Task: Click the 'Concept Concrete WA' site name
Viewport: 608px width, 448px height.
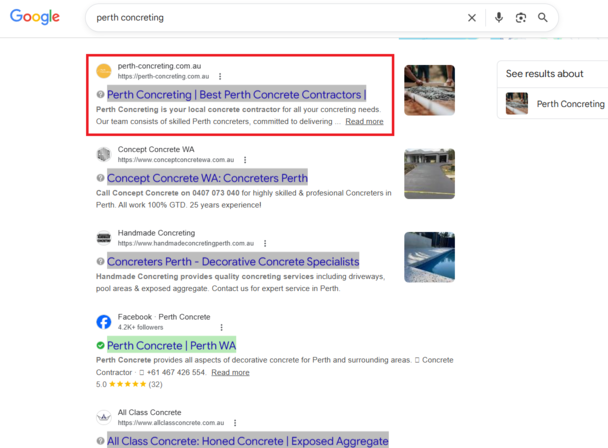Action: [x=156, y=149]
